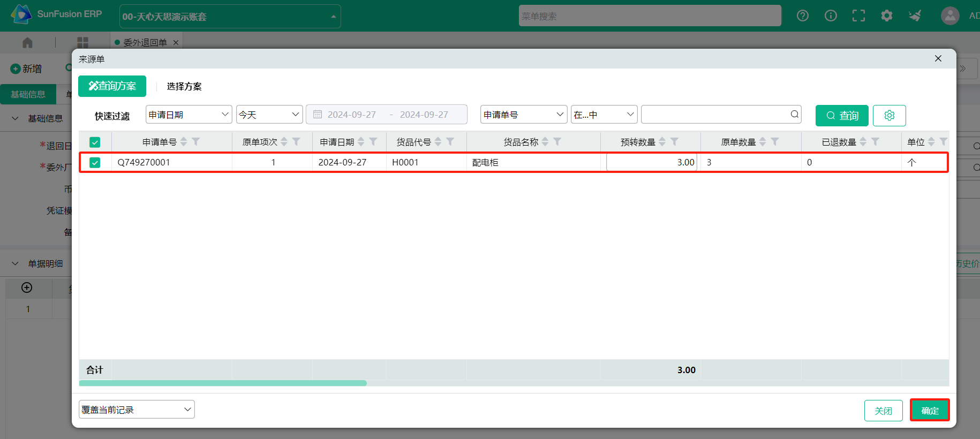Click the 2024-09-27 date cell in row
The image size is (980, 439).
pyautogui.click(x=349, y=162)
